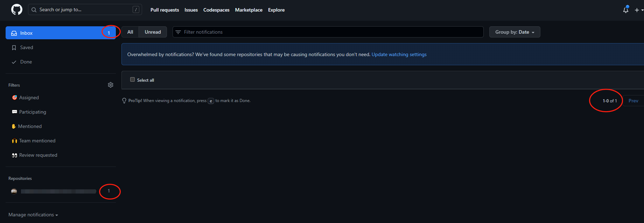Click the filter lines icon in filter box

[178, 32]
